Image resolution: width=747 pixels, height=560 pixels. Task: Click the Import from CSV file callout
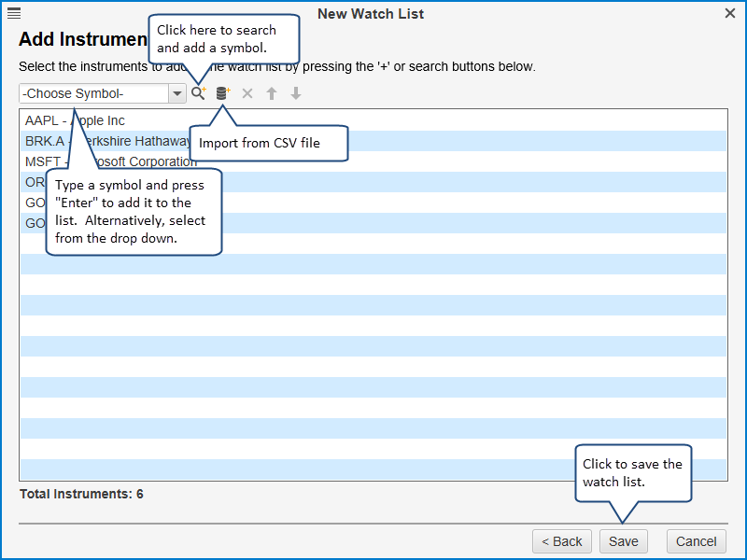[268, 144]
